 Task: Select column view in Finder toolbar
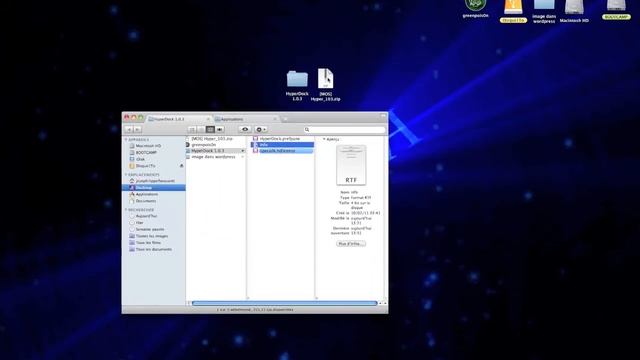tap(210, 129)
